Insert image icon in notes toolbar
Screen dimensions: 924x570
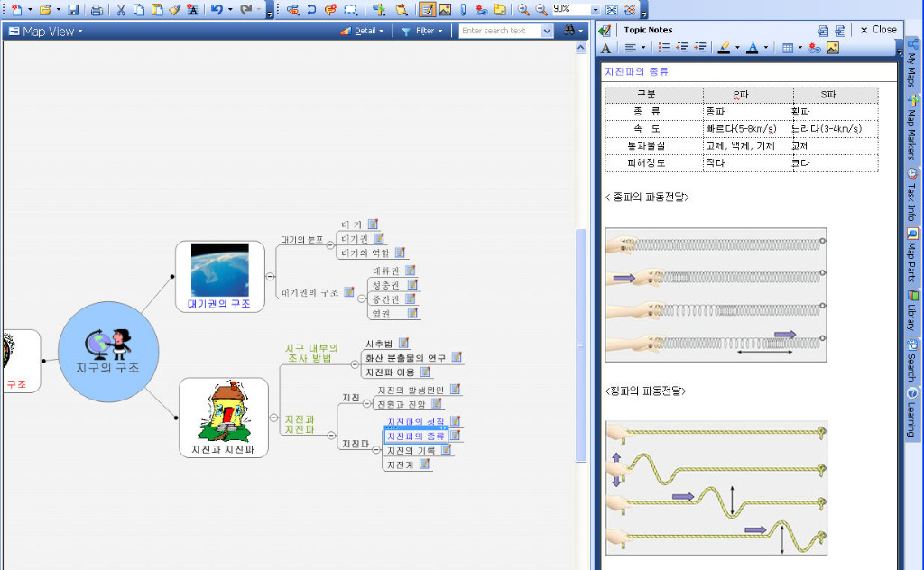pos(833,49)
